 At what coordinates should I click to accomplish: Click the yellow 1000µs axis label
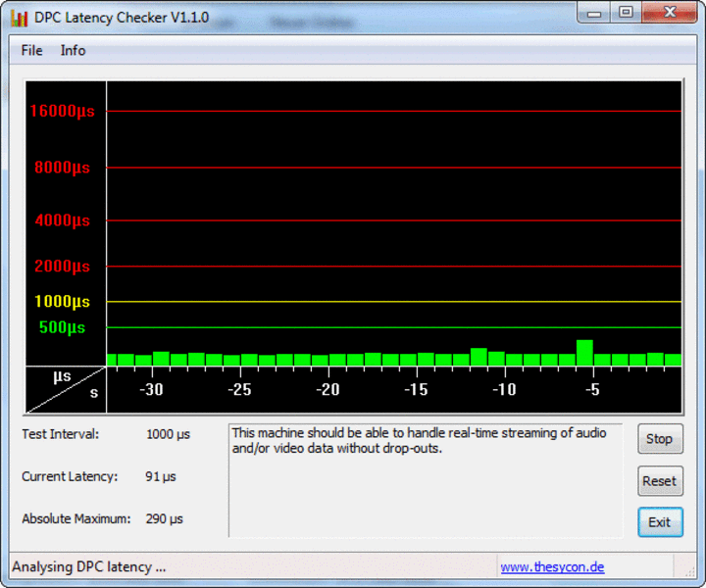[x=62, y=302]
